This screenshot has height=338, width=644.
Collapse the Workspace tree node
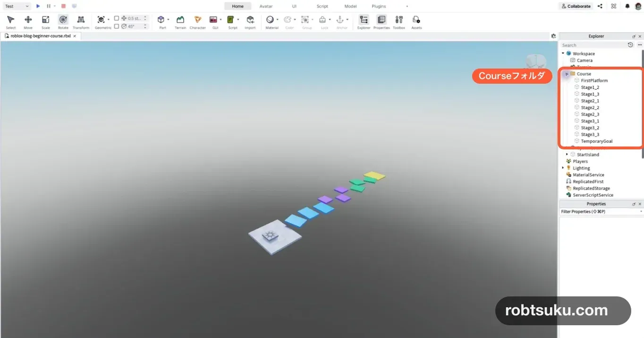(x=563, y=53)
